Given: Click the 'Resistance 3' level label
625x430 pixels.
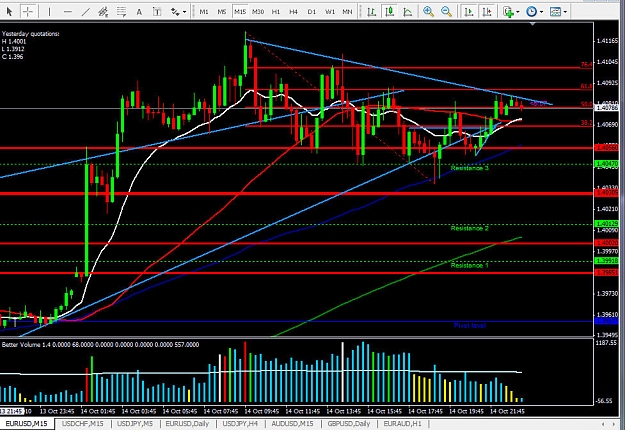Looking at the screenshot, I should 469,168.
